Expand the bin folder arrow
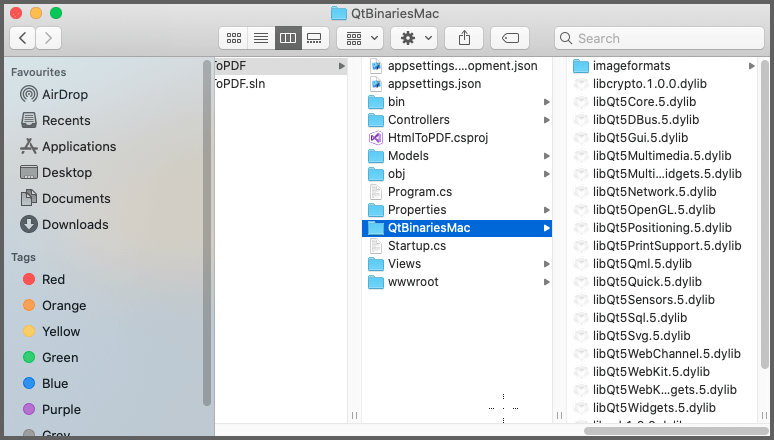The height and width of the screenshot is (442, 774). point(546,102)
